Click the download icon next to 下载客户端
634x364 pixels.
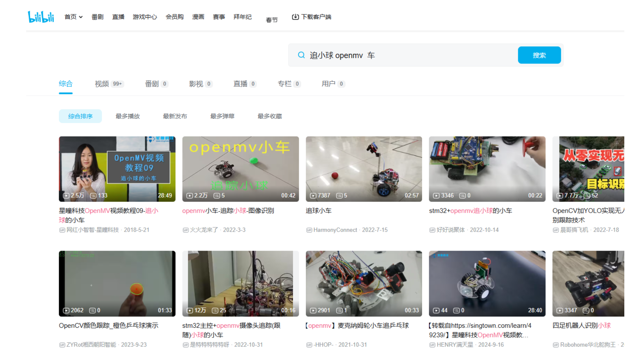[295, 16]
